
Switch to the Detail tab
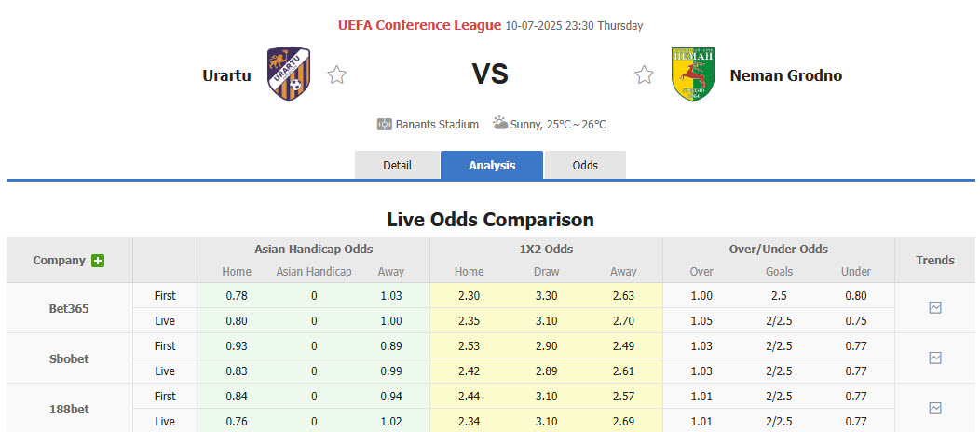pos(397,165)
